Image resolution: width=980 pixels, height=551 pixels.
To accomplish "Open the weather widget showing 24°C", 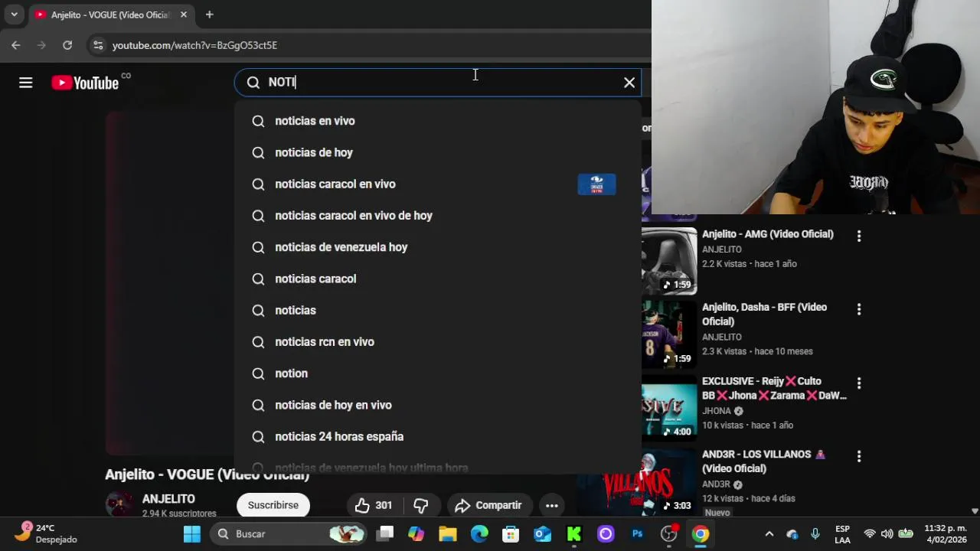I will 46,533.
